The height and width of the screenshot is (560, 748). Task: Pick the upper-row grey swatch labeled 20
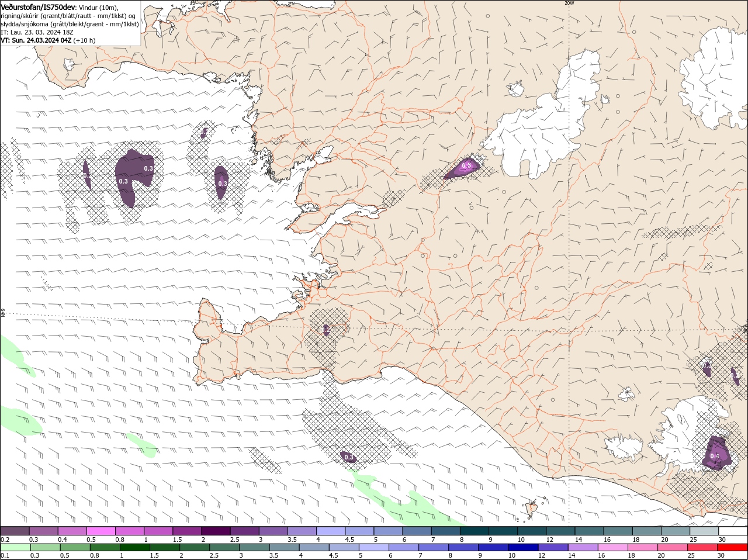coord(676,531)
